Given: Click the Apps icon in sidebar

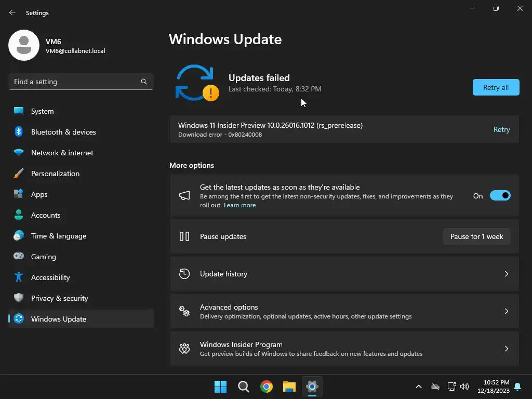Looking at the screenshot, I should (x=19, y=194).
